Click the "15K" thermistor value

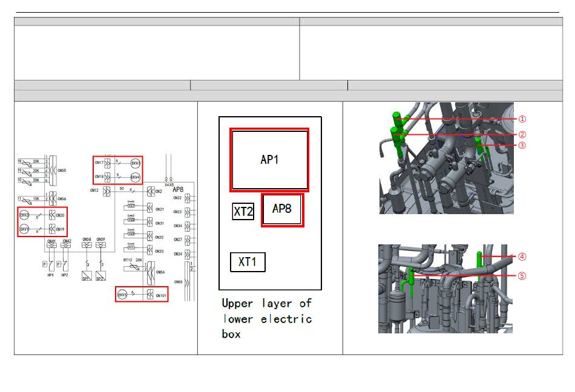(36, 198)
